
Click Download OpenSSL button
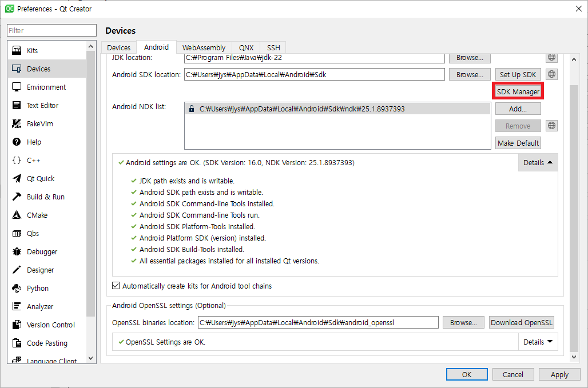pos(522,322)
